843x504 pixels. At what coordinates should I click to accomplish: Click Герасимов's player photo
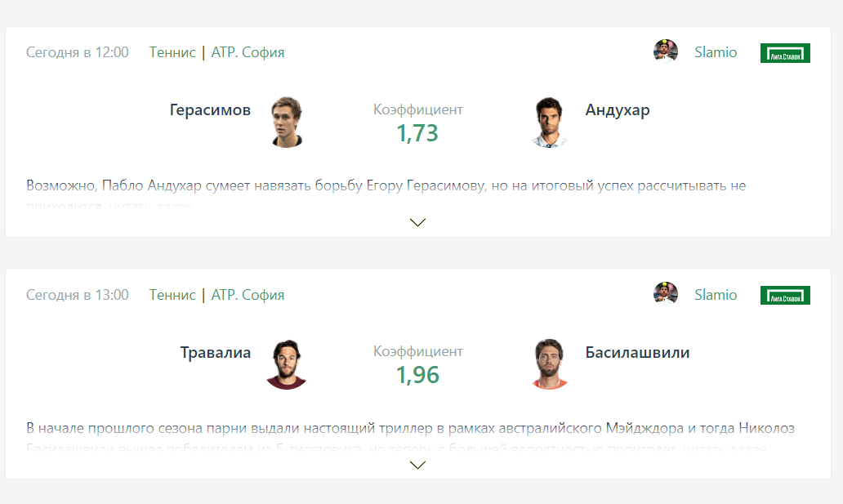(288, 122)
